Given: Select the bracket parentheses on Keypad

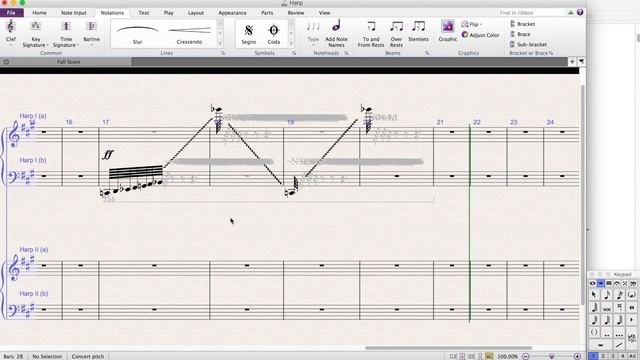Looking at the screenshot, I should coord(594,332).
